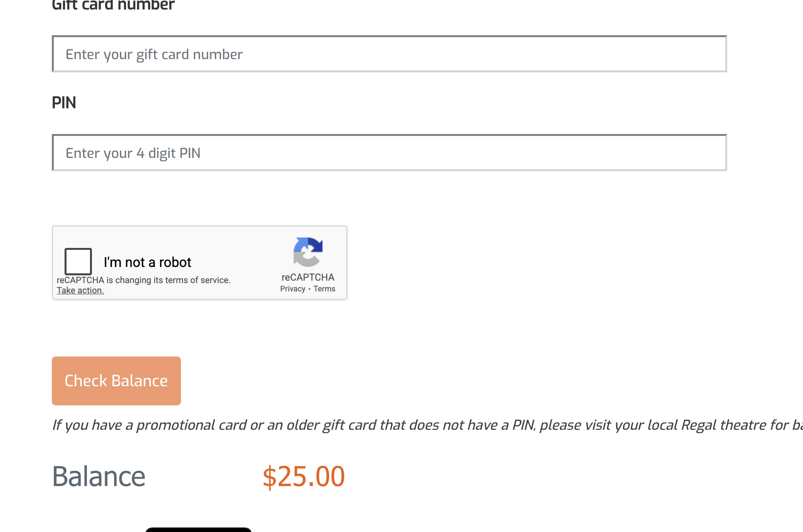Screen dimensions: 803x532
Task: Click the reCAPTCHA brand name text
Action: tap(308, 277)
